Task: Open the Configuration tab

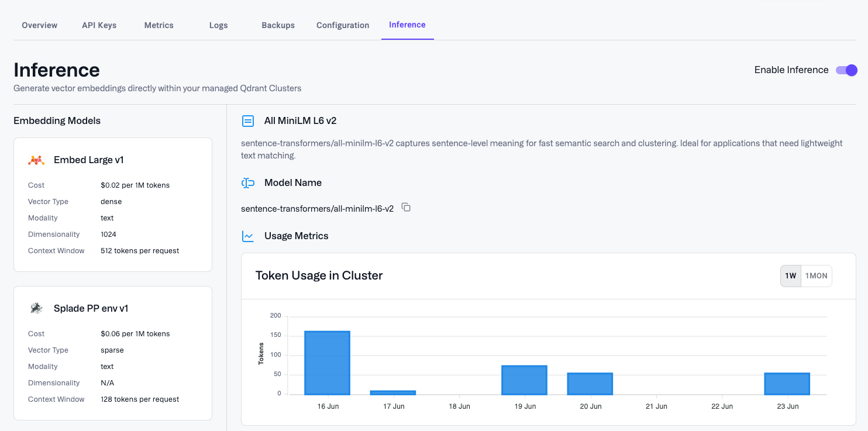Action: 343,25
